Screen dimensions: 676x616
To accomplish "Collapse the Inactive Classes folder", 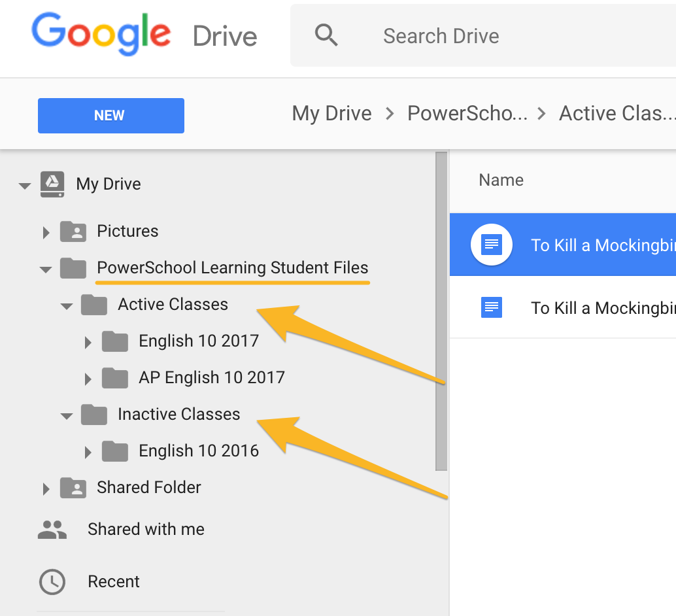I will (66, 415).
